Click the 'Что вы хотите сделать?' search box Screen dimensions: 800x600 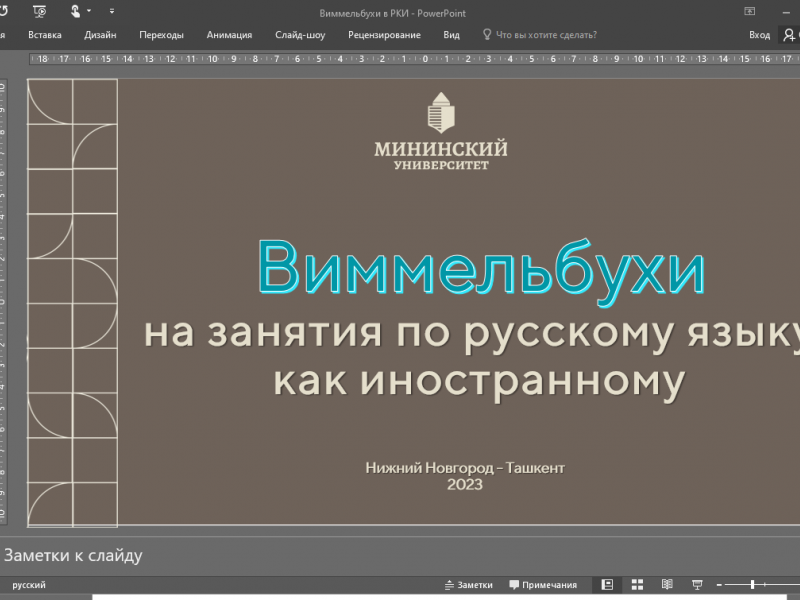546,35
